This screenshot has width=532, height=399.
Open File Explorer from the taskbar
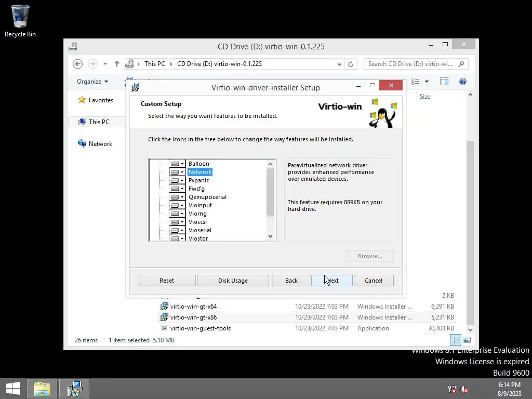click(42, 389)
